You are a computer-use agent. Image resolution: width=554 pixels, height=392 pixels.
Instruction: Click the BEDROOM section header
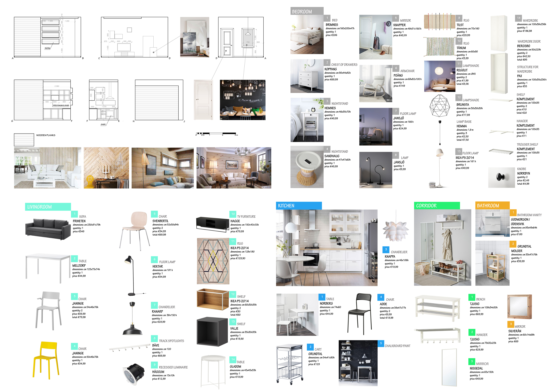pyautogui.click(x=306, y=11)
